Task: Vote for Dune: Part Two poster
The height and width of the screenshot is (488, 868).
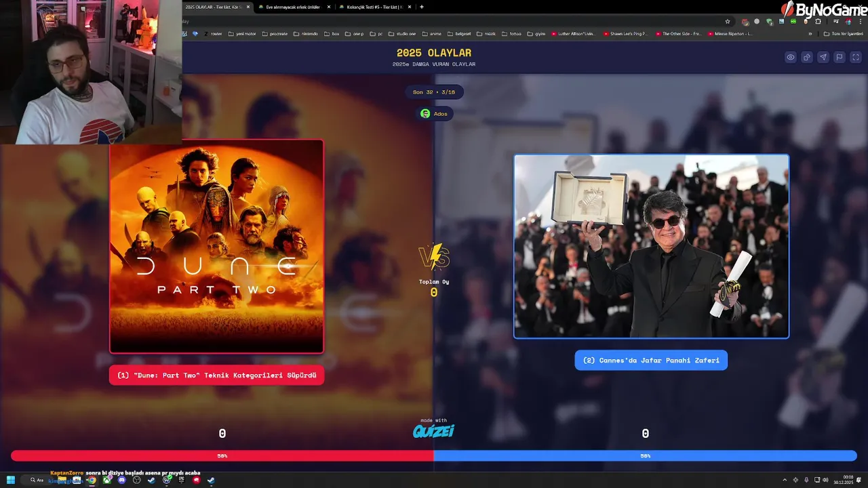Action: click(216, 247)
